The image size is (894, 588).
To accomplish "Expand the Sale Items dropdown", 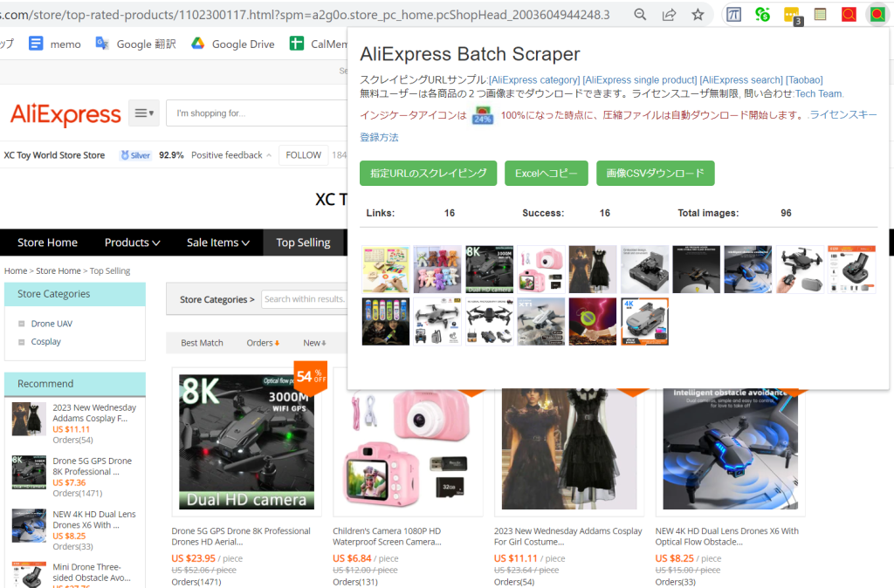I will coord(218,243).
